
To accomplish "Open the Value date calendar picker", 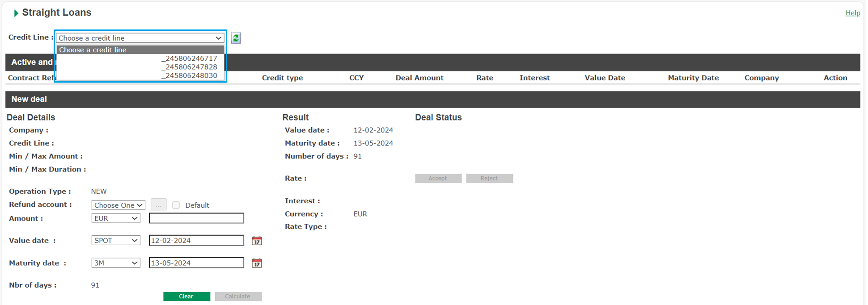I will click(x=257, y=241).
